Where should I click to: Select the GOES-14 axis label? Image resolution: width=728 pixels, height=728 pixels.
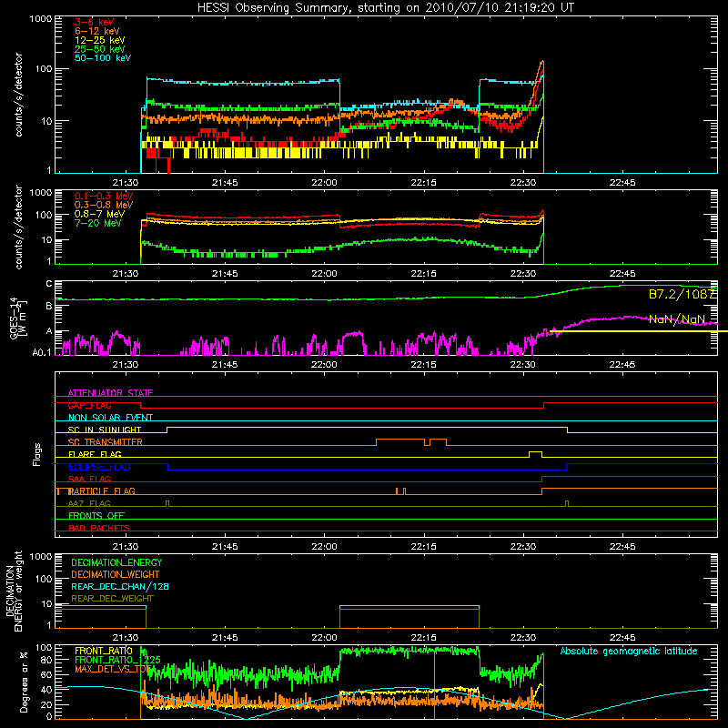(x=18, y=318)
